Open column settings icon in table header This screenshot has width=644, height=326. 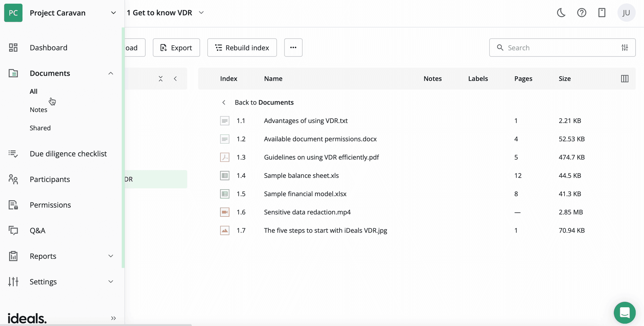point(625,78)
